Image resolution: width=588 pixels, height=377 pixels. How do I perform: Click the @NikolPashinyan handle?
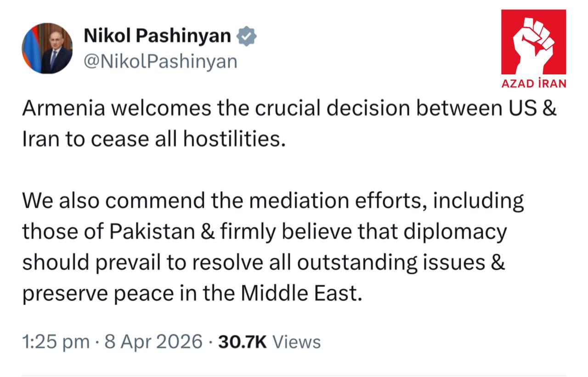point(160,61)
